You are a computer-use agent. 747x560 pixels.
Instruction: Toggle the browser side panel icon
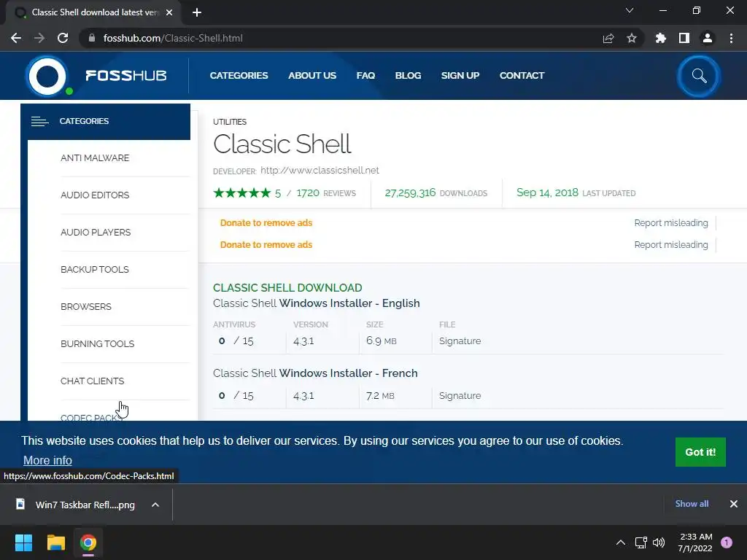pos(684,38)
